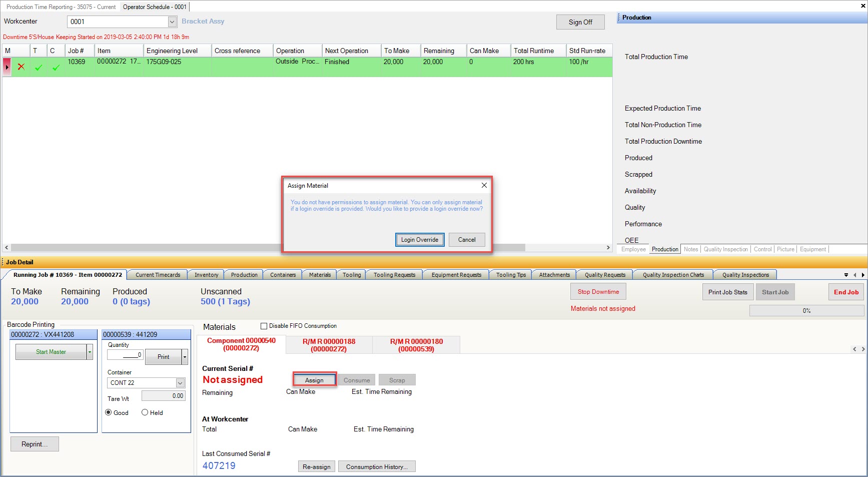This screenshot has width=868, height=477.
Task: Select the Employee tab in the right panel
Action: [633, 249]
